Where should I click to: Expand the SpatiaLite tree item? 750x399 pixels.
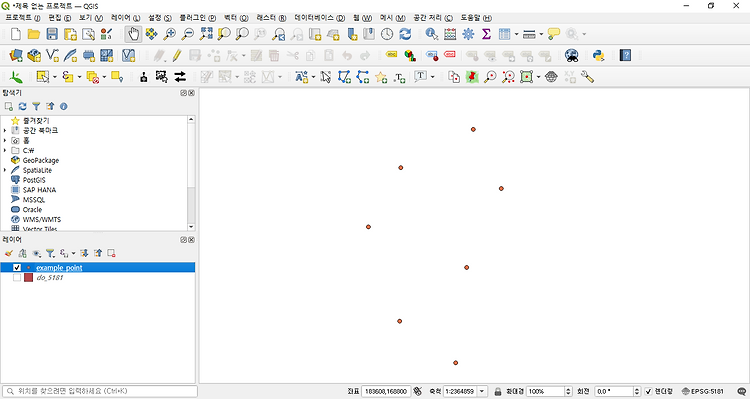5,170
